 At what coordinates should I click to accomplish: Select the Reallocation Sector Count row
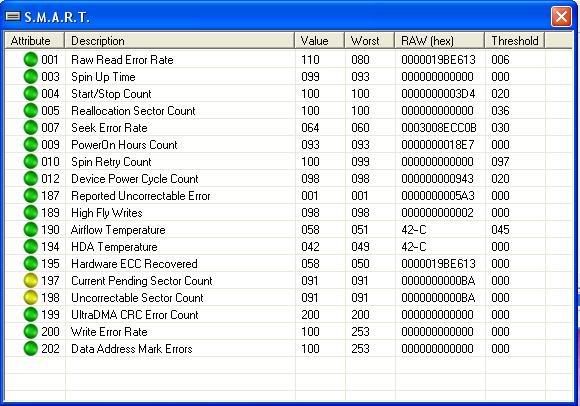(x=289, y=111)
